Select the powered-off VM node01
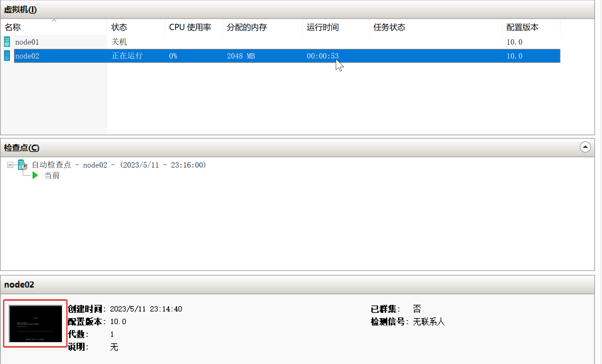This screenshot has height=364, width=602. pos(27,42)
